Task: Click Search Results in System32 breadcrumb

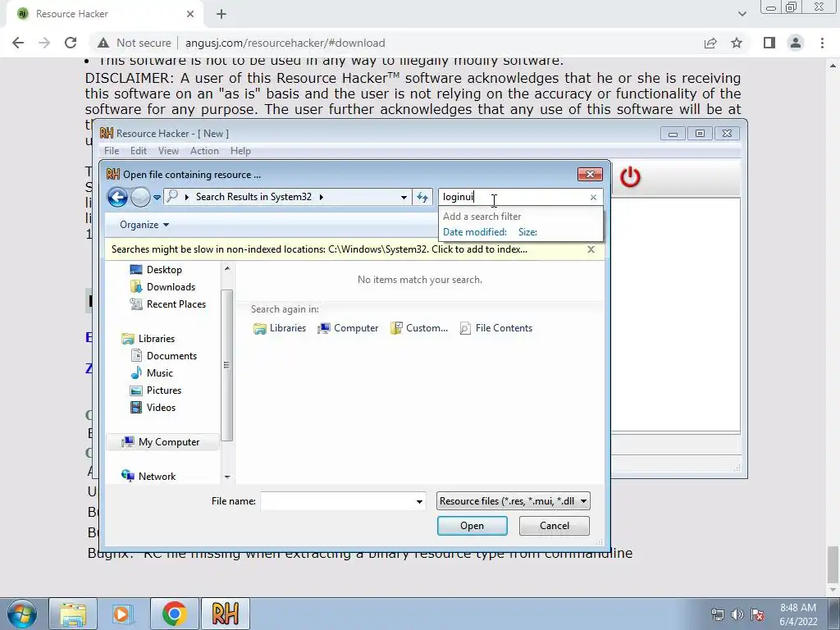Action: coord(253,197)
